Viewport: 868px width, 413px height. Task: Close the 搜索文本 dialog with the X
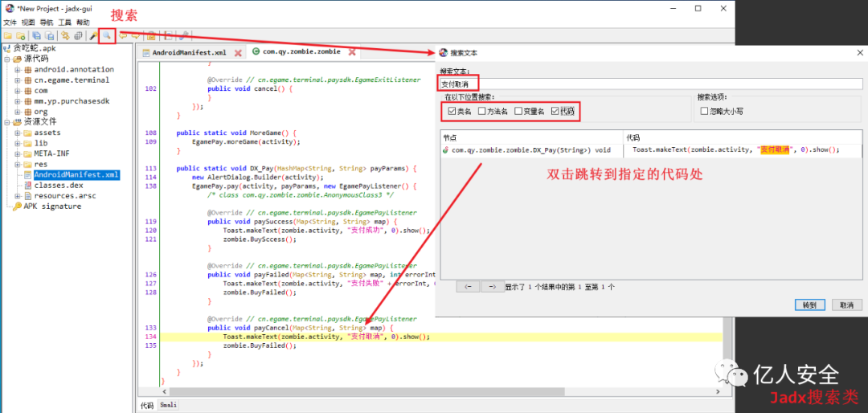tap(860, 52)
